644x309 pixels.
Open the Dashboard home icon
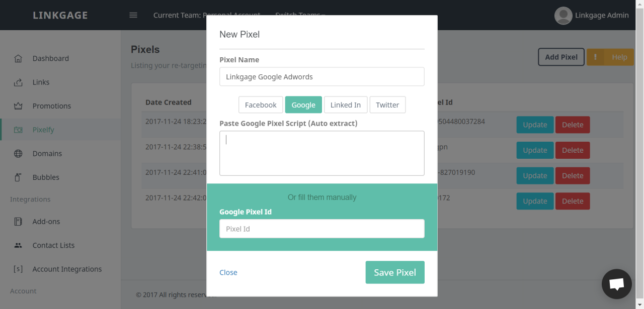click(18, 58)
